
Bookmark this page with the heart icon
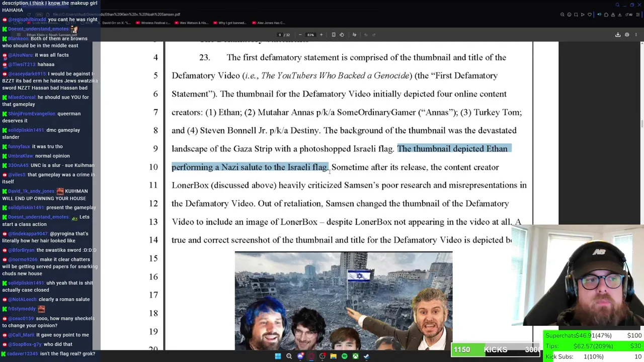[590, 15]
